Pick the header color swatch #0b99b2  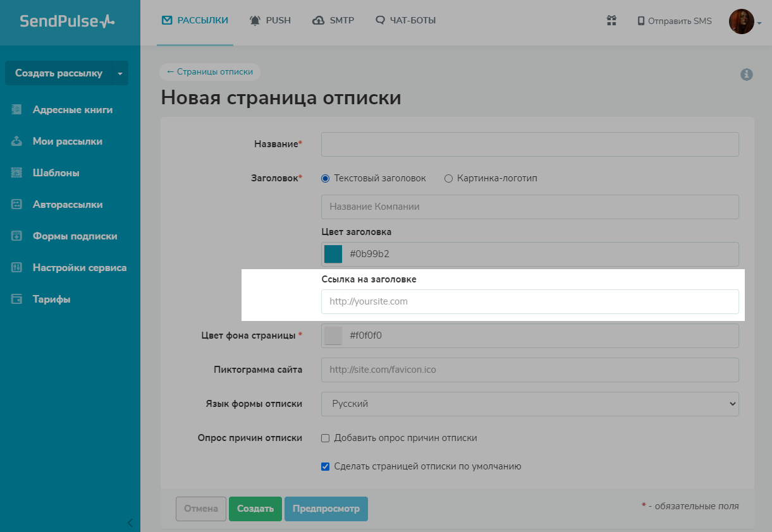333,254
